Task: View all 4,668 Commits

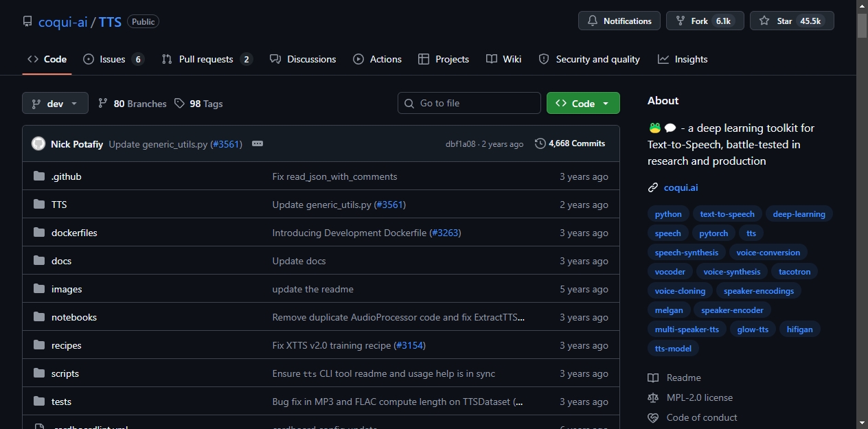Action: pos(570,143)
